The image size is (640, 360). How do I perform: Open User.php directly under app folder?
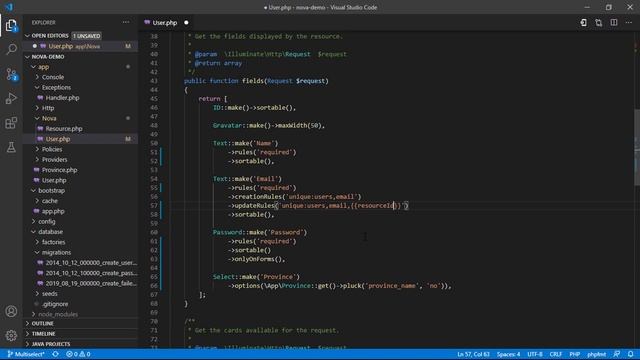(x=81, y=180)
